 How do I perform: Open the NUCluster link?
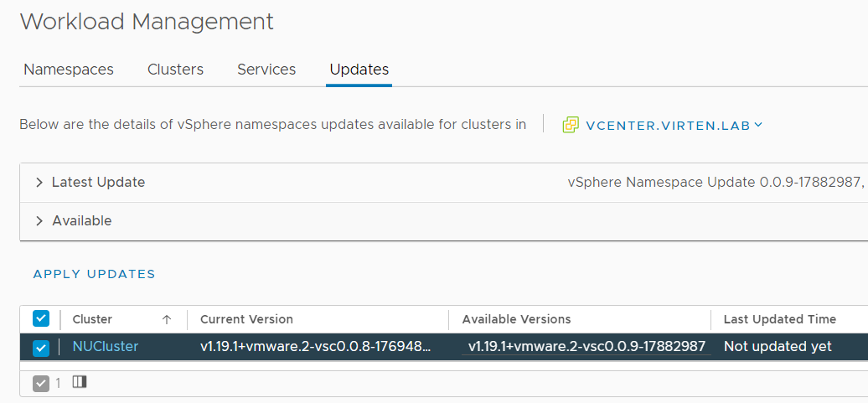[x=106, y=347]
